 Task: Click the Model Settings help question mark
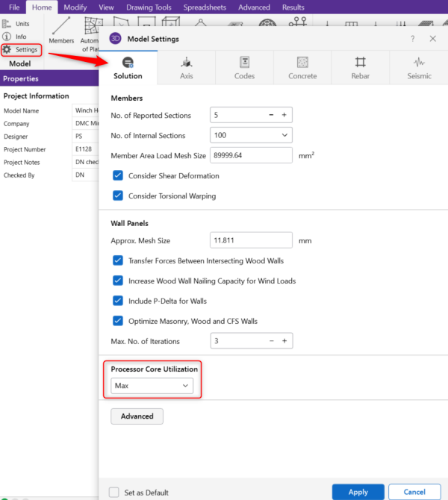[x=413, y=39]
